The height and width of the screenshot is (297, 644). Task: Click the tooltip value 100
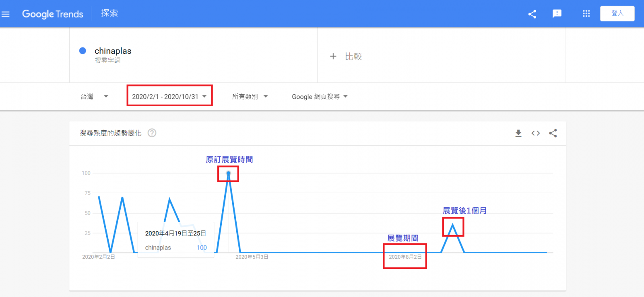tap(202, 248)
